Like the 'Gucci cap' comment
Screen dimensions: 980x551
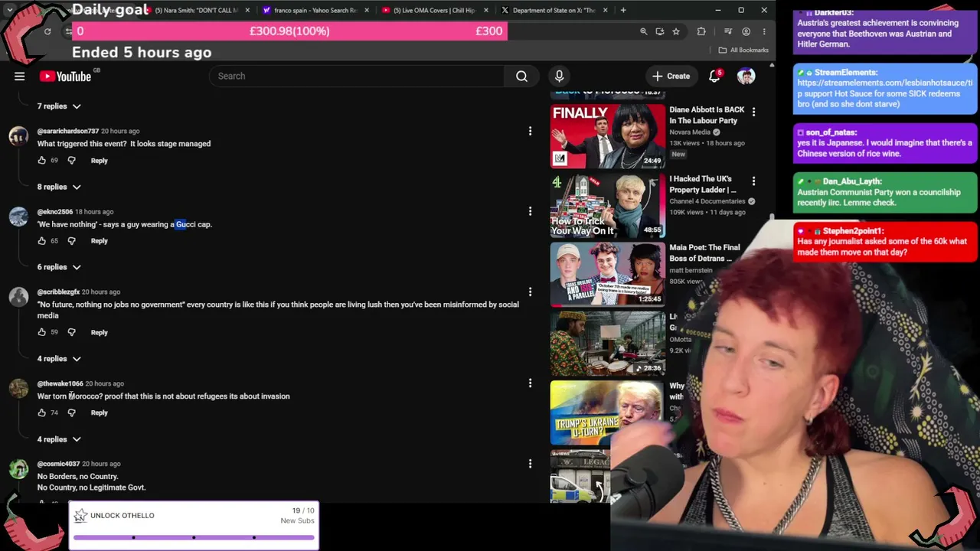(x=41, y=240)
